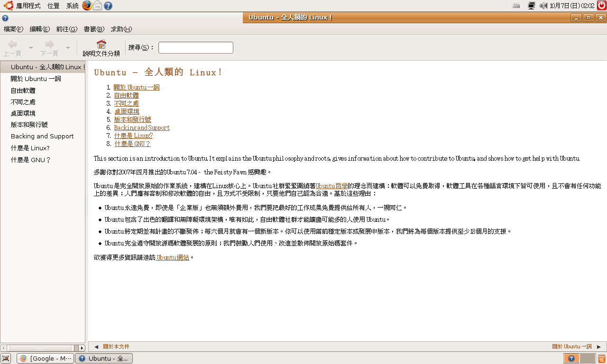Click the show desktop icon in taskbar
This screenshot has width=607, height=364.
click(6, 358)
